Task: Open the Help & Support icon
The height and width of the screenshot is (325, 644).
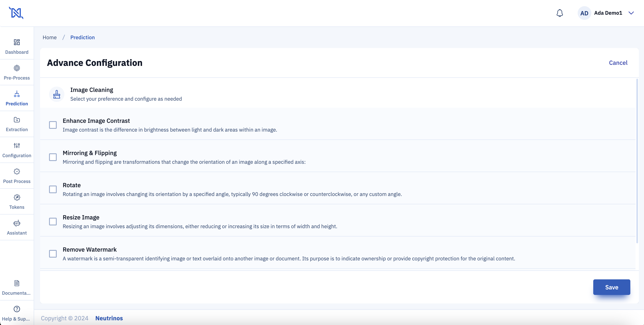Action: 17,309
